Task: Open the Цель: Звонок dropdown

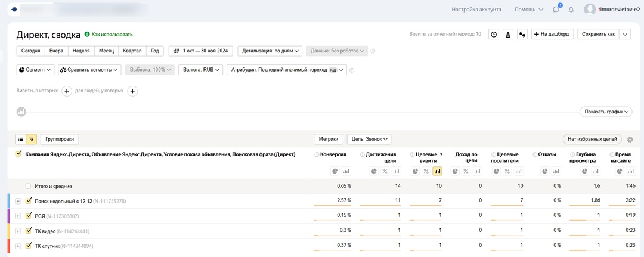Action: click(369, 139)
